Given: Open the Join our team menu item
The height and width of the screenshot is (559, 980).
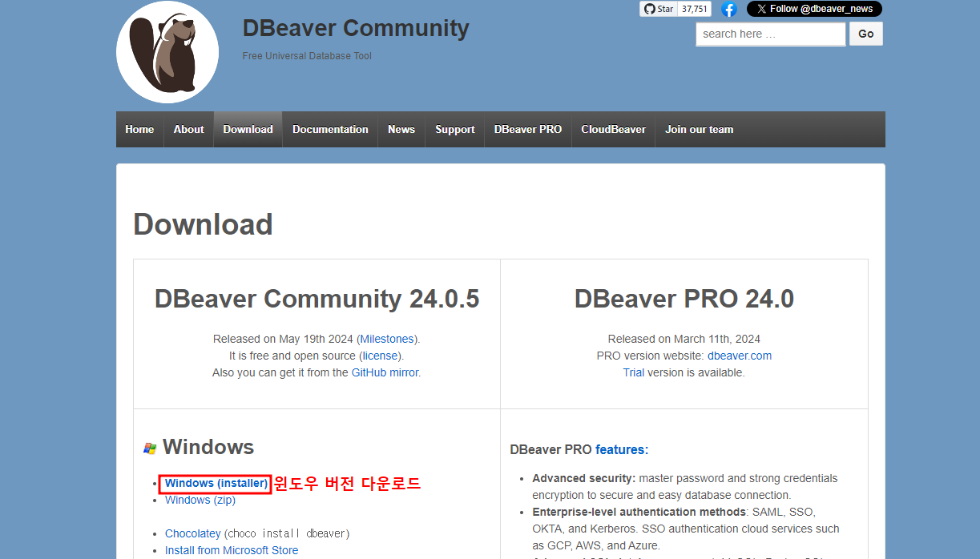Looking at the screenshot, I should [700, 129].
